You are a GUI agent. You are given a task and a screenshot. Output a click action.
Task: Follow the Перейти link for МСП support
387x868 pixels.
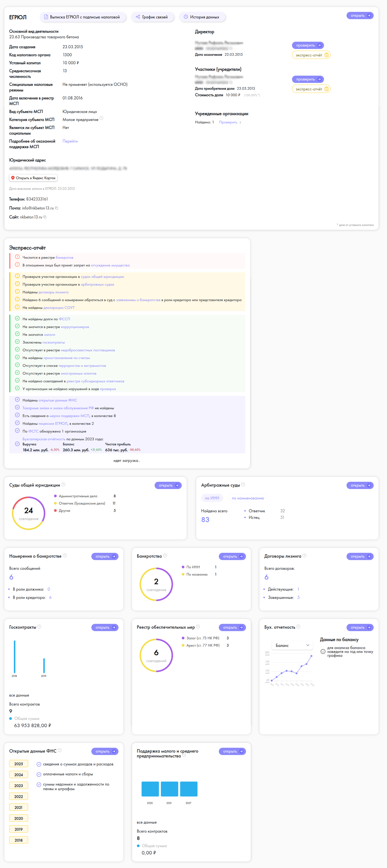click(x=70, y=141)
